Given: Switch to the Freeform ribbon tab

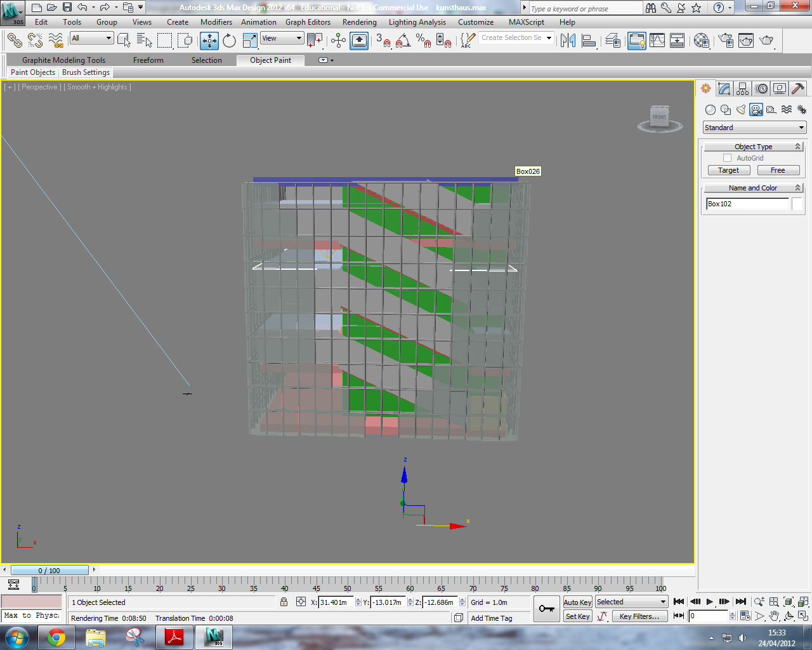Looking at the screenshot, I should [x=148, y=60].
